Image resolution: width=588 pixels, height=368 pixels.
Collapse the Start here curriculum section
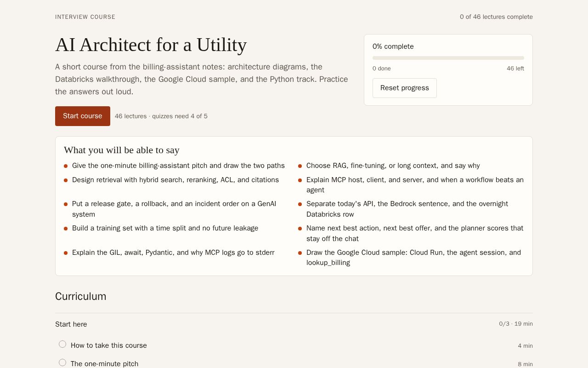coord(294,324)
